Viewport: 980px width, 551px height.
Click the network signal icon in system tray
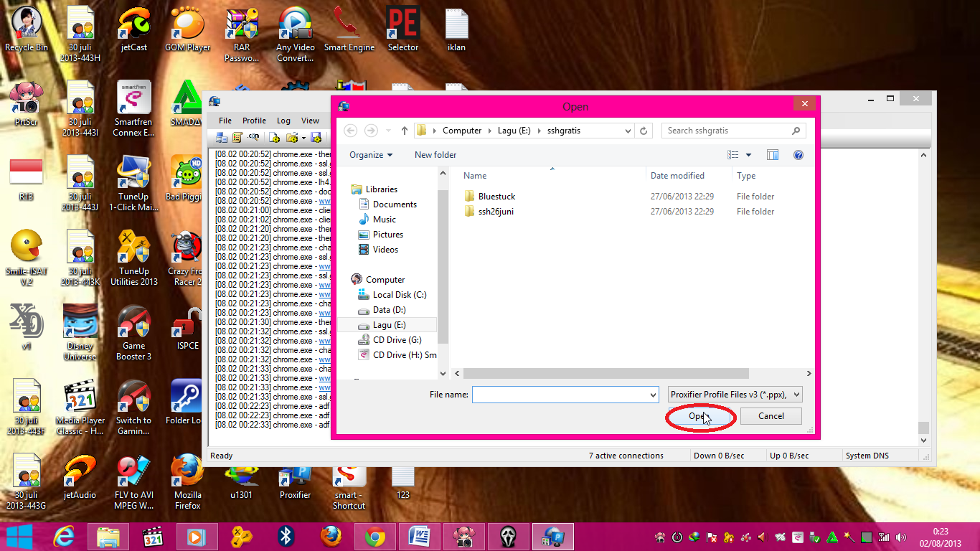[885, 537]
